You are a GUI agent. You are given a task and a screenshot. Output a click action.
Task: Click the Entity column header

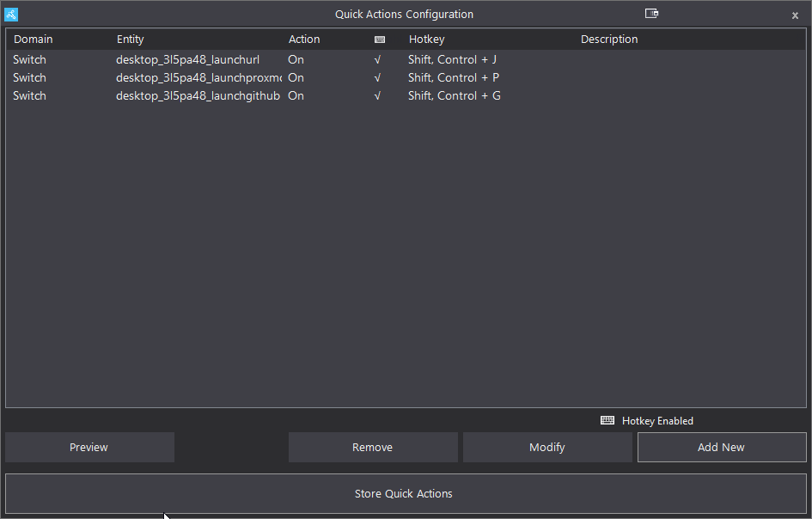pos(130,40)
